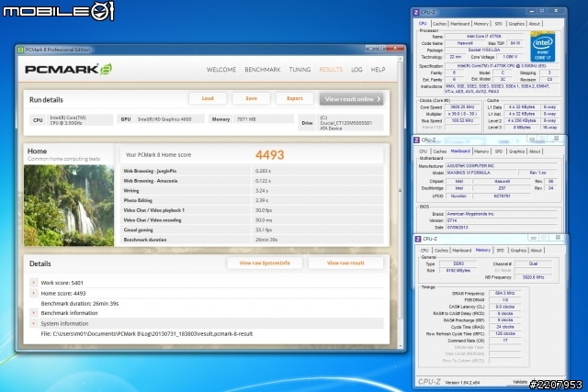Click View raw SystemInfo
Image resolution: width=588 pixels, height=392 pixels.
click(265, 263)
